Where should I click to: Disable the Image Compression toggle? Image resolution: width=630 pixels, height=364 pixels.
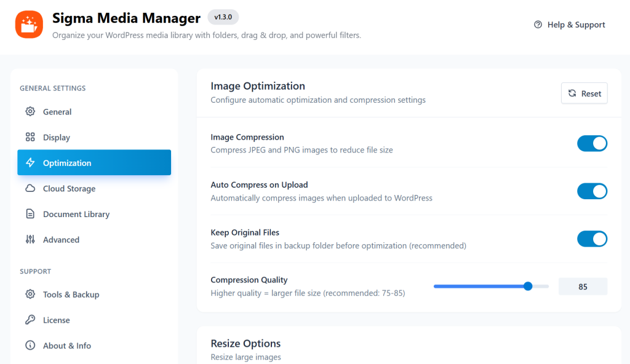click(x=592, y=143)
